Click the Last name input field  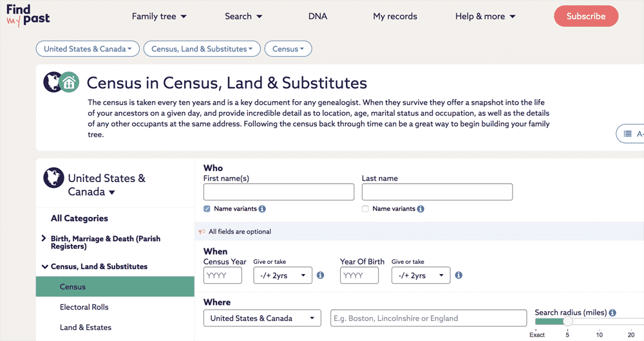437,192
